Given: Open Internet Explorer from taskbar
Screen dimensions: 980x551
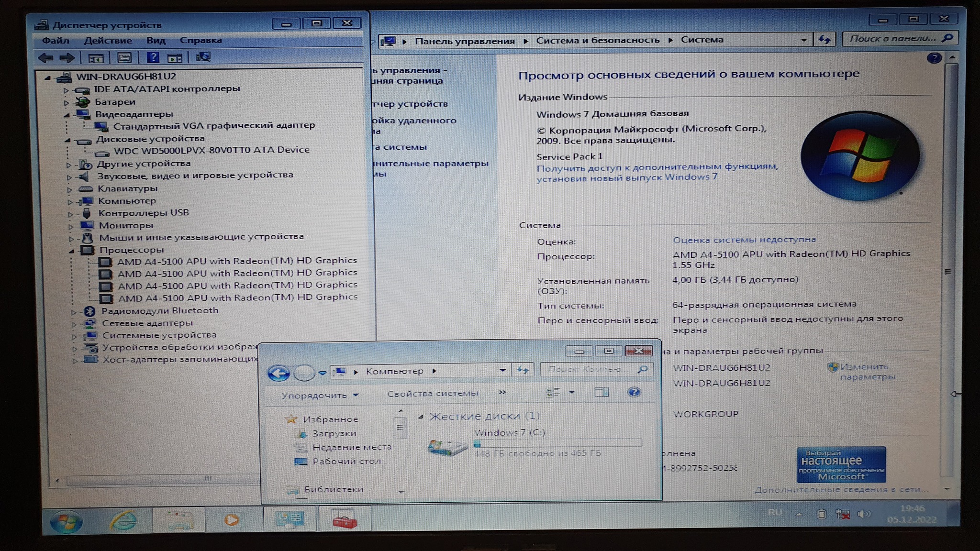Looking at the screenshot, I should pyautogui.click(x=123, y=521).
